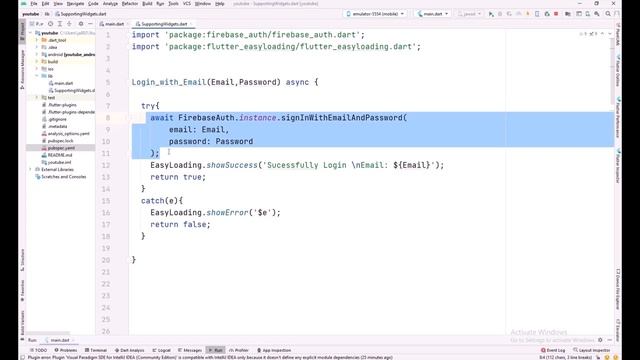Image resolution: width=640 pixels, height=360 pixels.
Task: Click the Search Everywhere magnifier icon
Action: point(608,14)
